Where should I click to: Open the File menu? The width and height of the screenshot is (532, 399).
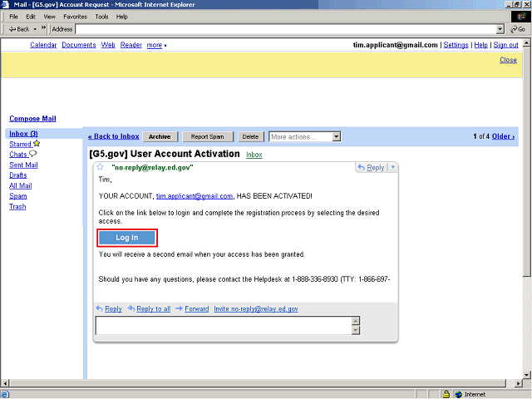(x=13, y=17)
